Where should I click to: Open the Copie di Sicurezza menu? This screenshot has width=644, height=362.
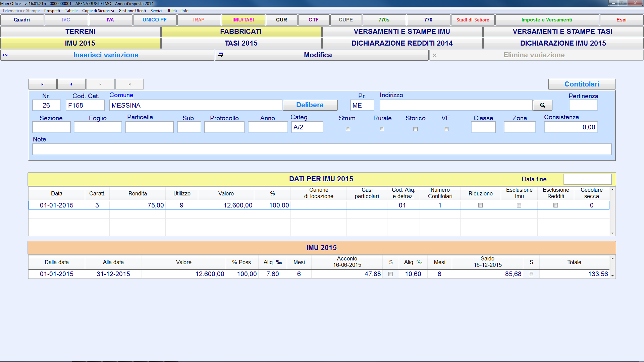pyautogui.click(x=98, y=11)
